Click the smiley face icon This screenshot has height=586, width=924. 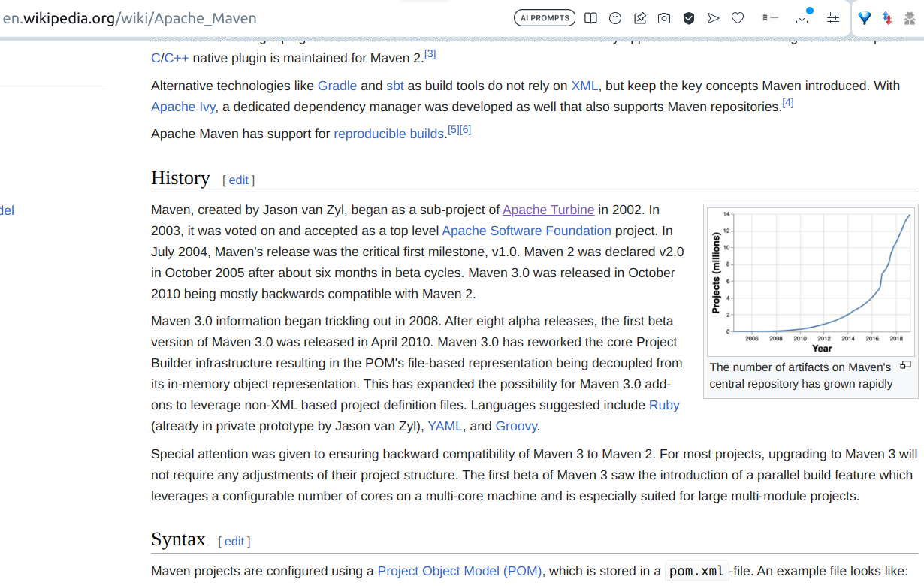tap(615, 18)
